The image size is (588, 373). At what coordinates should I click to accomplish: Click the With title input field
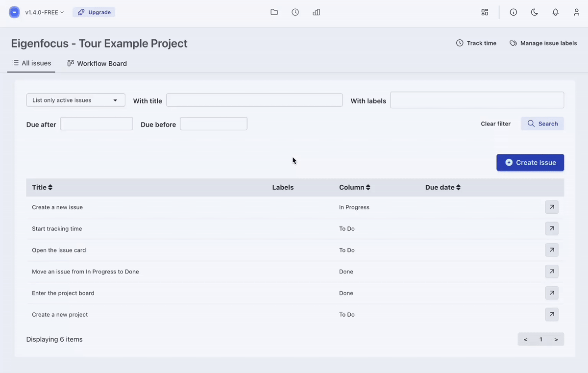coord(254,100)
